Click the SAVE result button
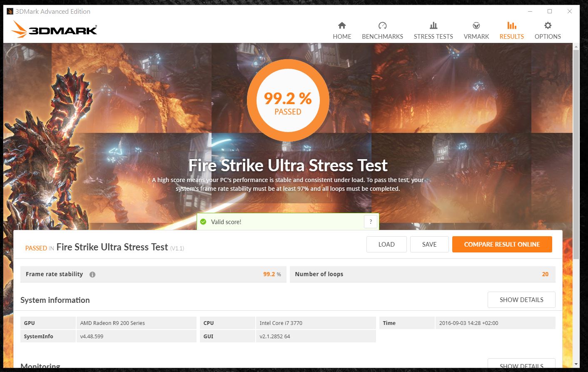Viewport: 588px width, 372px height. [429, 245]
